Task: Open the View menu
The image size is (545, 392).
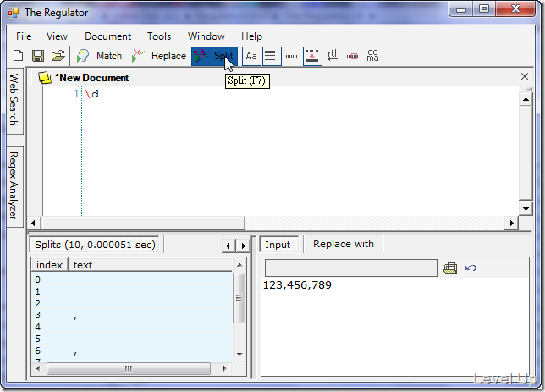Action: tap(57, 36)
